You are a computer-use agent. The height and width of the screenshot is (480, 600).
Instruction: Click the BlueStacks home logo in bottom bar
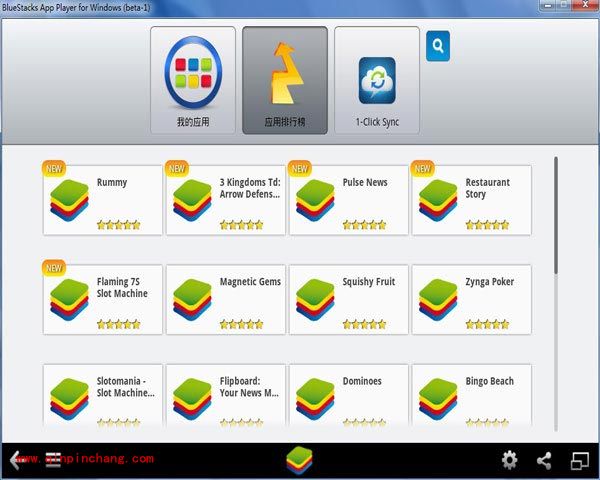(x=299, y=460)
